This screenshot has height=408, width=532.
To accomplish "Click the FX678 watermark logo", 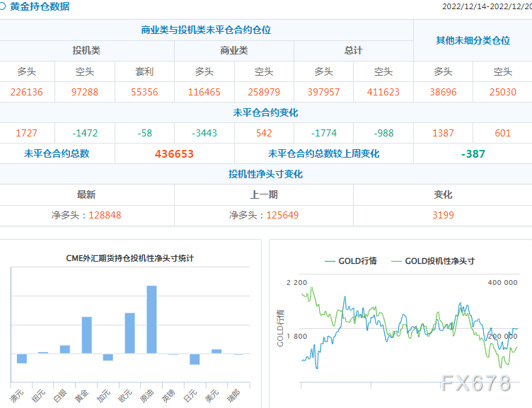I will [x=475, y=383].
